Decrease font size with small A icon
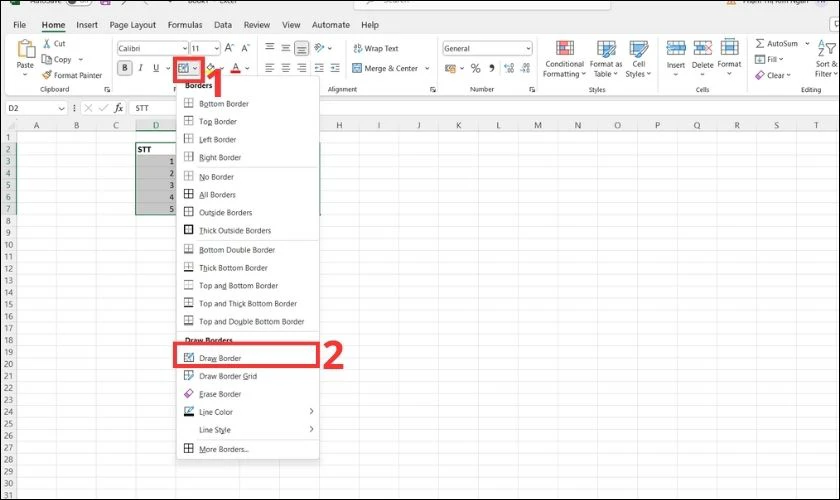 [245, 48]
